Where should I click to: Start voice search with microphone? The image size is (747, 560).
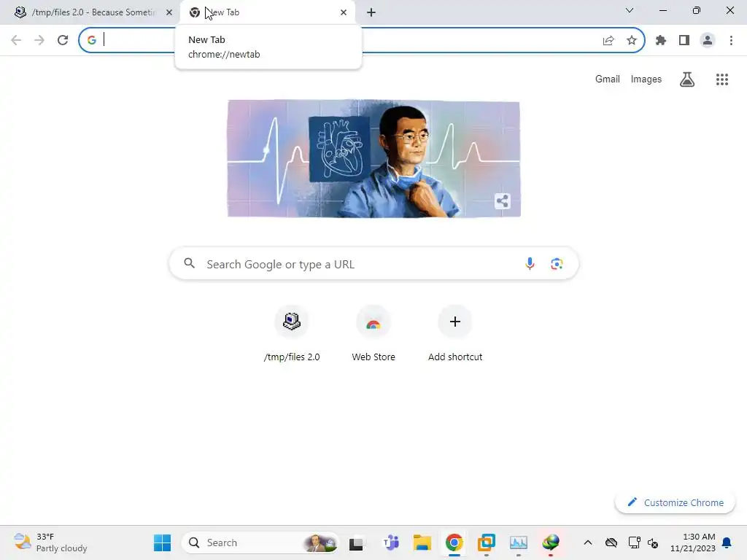(530, 263)
